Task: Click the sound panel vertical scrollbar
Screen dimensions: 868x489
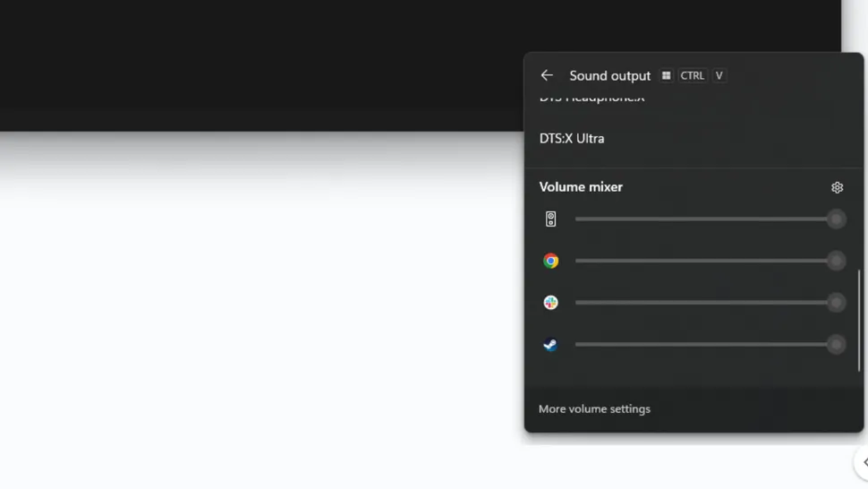Action: 858,320
